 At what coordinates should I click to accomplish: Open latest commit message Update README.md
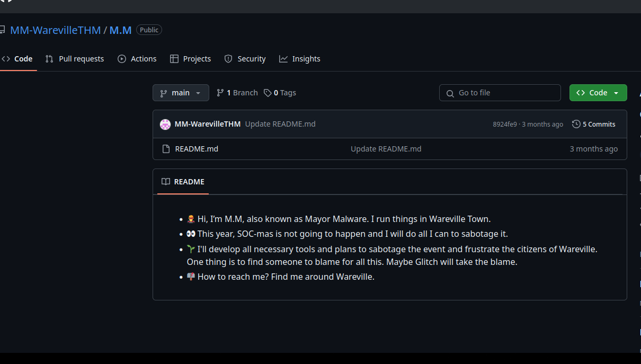pyautogui.click(x=280, y=124)
